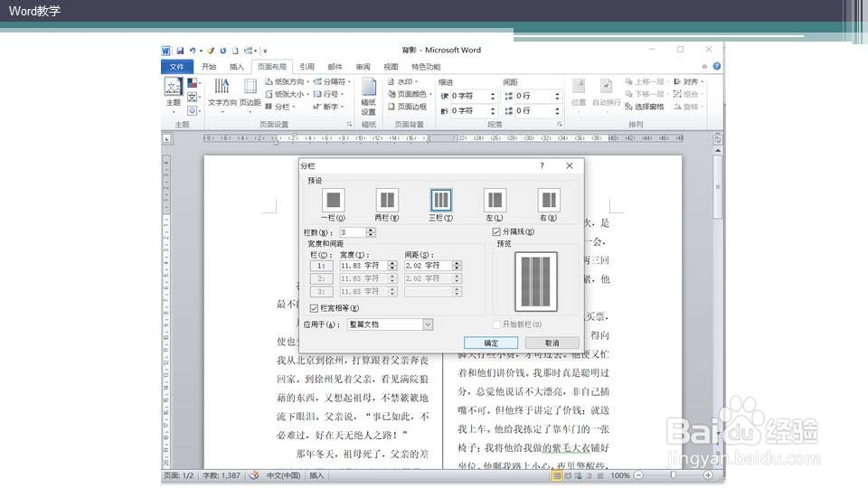Switch to print layout view icon
The width and height of the screenshot is (868, 488).
[557, 475]
